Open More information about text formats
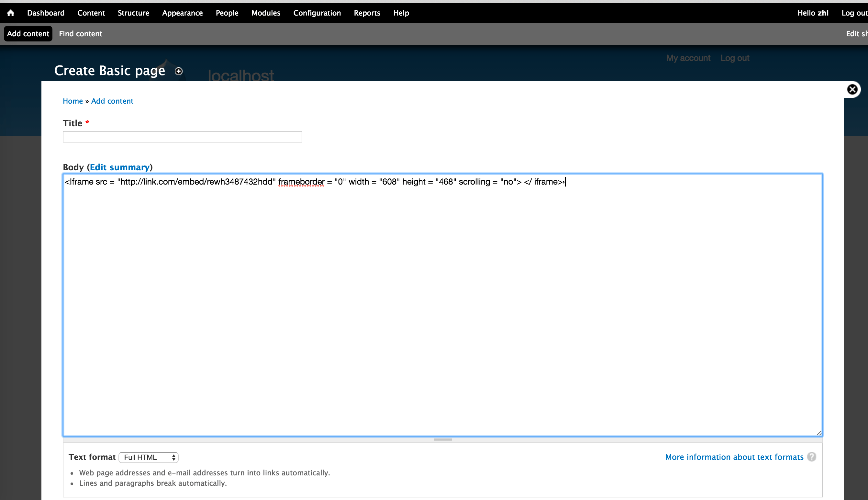Screen dimensions: 868x500 [734, 457]
